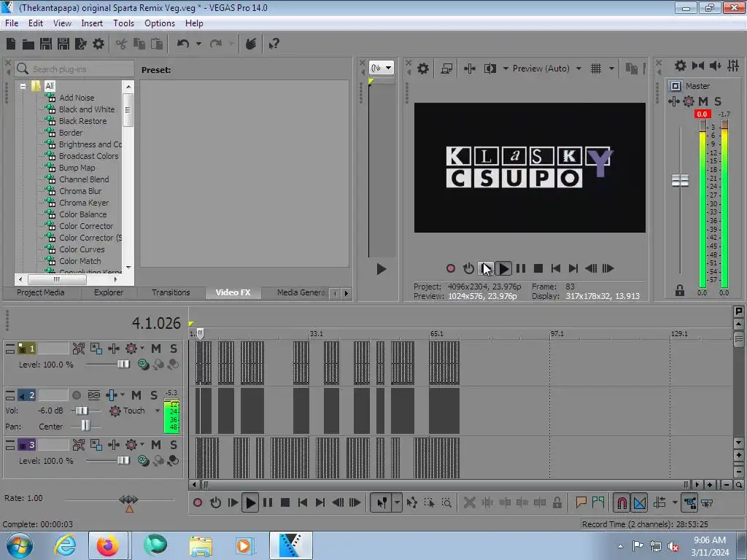The height and width of the screenshot is (560, 747).
Task: Click the Search plug-ins field
Action: 74,69
